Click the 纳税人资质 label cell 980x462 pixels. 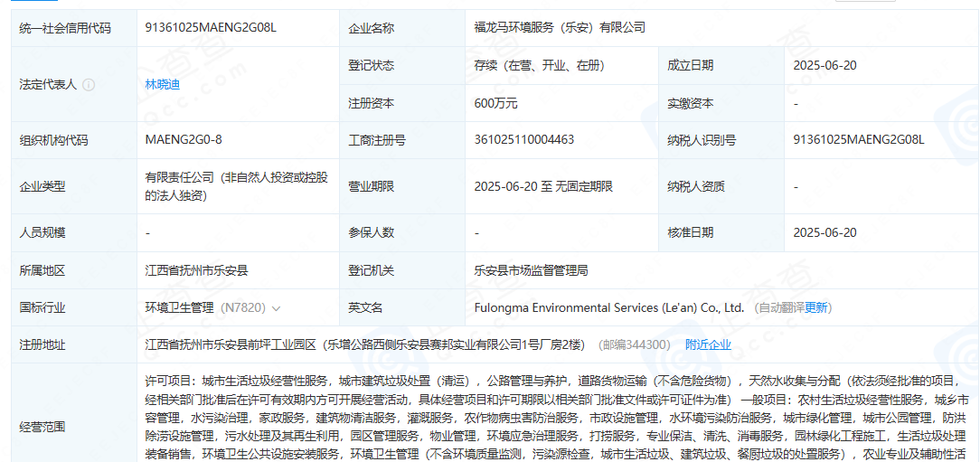pos(721,186)
